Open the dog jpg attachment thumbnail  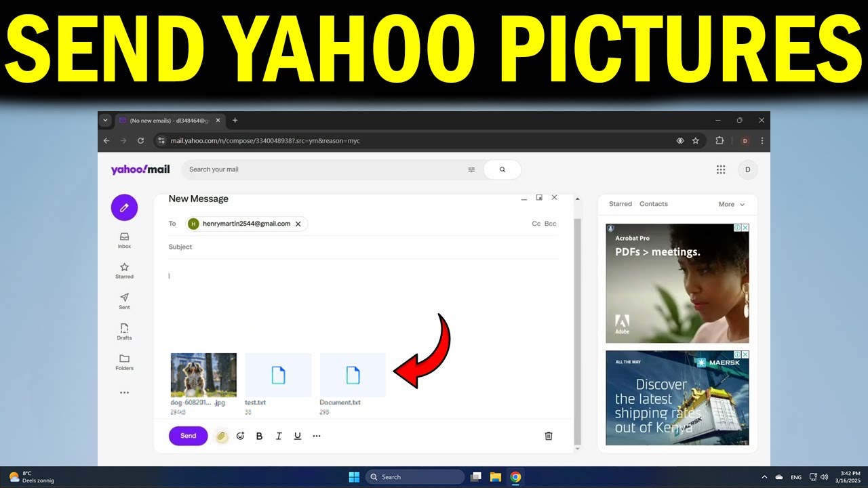[x=203, y=375]
